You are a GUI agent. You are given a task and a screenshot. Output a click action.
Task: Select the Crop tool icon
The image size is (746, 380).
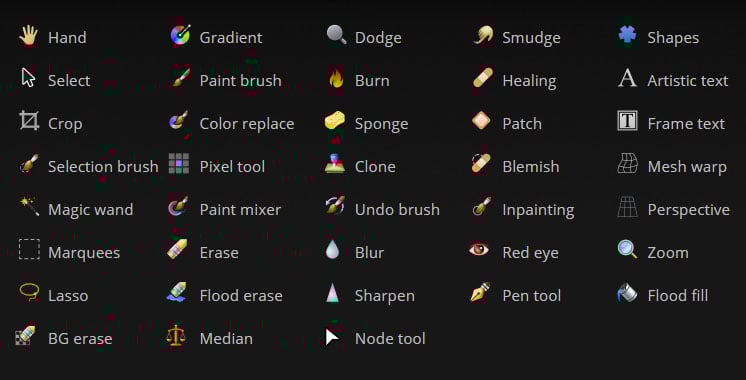coord(29,121)
